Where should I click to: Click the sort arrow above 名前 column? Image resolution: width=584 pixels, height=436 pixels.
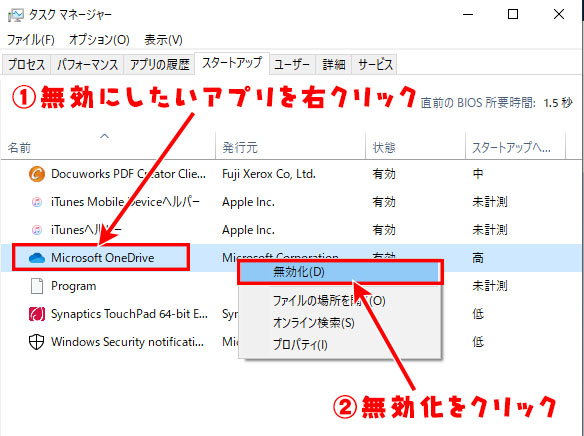[105, 136]
